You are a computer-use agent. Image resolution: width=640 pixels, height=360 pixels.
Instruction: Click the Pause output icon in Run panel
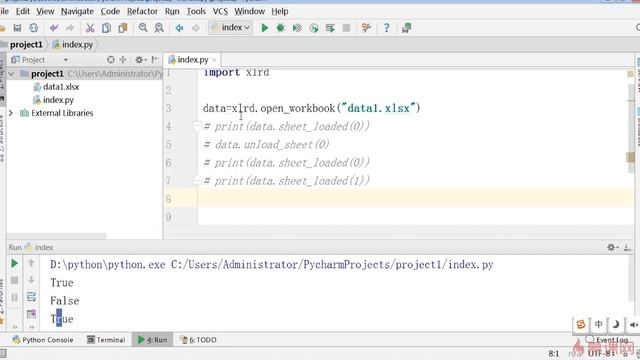(14, 298)
